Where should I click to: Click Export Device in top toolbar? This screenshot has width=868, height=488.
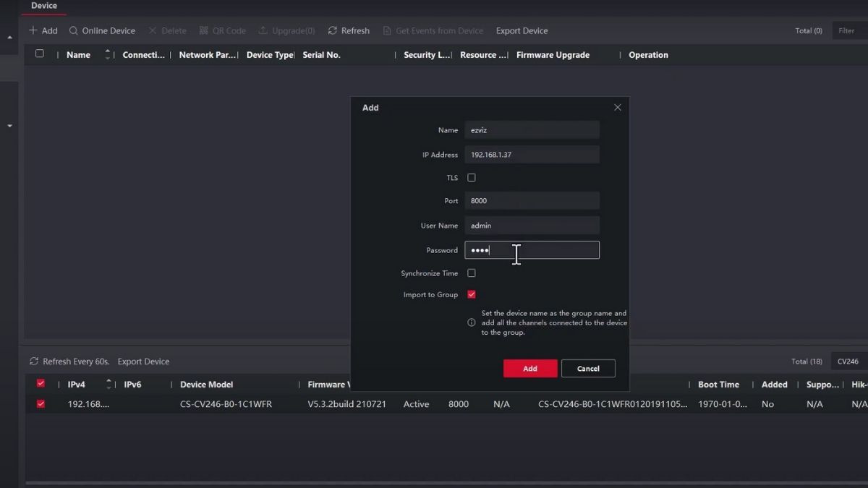point(522,31)
